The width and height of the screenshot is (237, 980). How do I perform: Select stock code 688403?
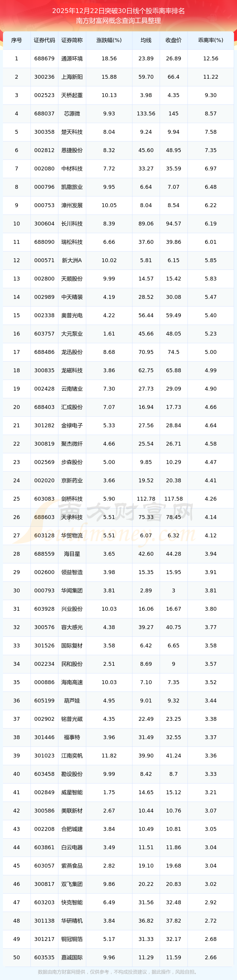coord(44,407)
